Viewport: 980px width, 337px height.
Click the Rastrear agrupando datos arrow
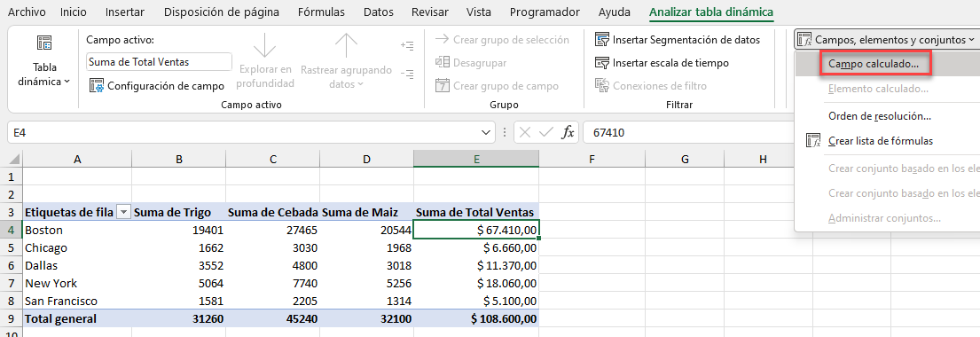(x=346, y=60)
